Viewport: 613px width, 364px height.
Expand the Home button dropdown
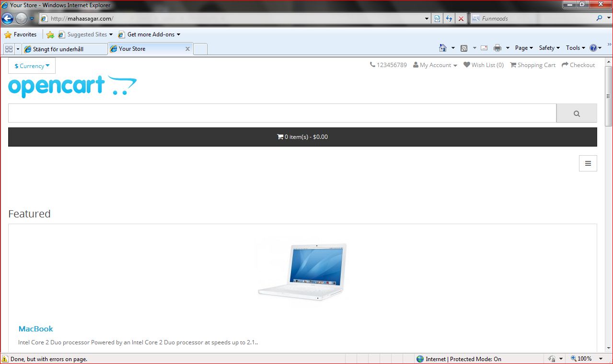click(453, 48)
